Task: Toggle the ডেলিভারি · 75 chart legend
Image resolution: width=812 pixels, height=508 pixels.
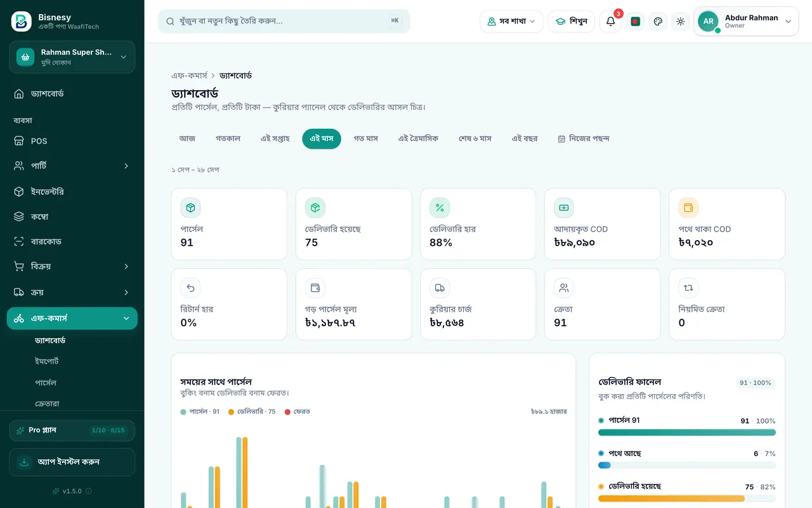Action: click(252, 411)
